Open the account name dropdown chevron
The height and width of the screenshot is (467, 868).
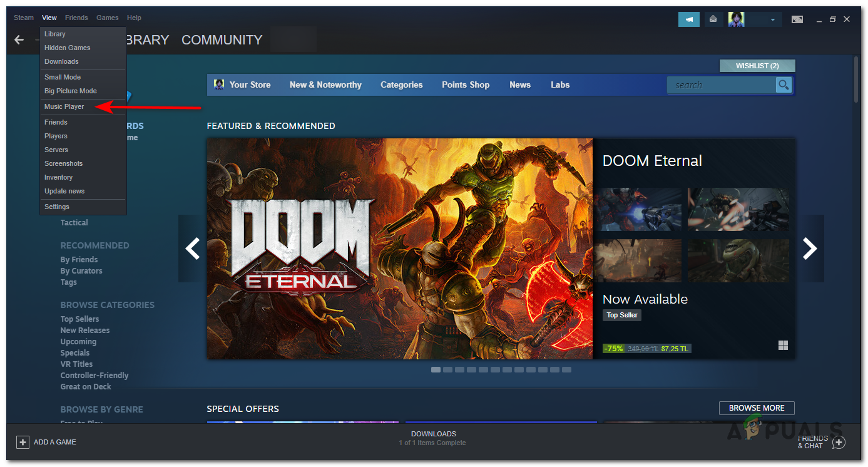[x=772, y=19]
